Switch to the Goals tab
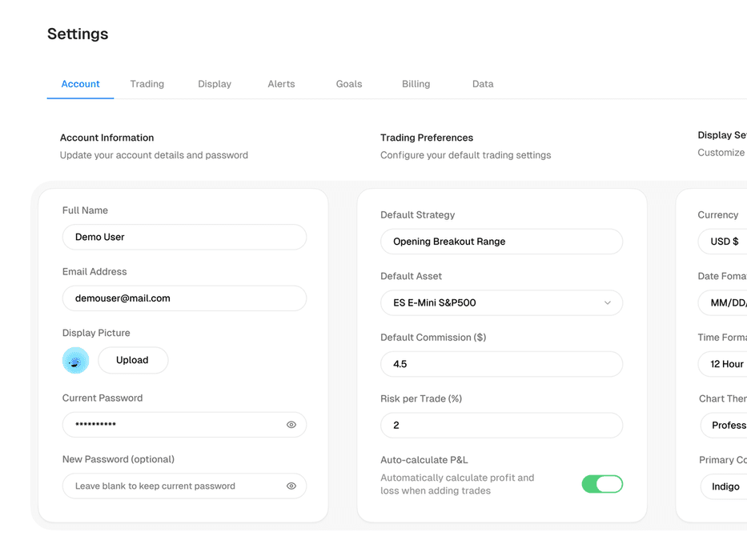 [x=349, y=84]
